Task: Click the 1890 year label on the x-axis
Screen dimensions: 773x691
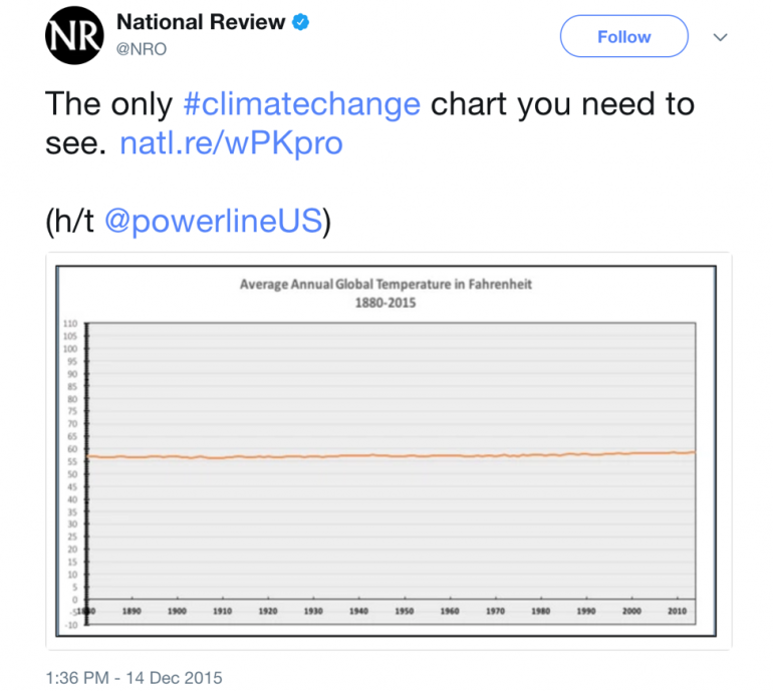Action: (131, 610)
